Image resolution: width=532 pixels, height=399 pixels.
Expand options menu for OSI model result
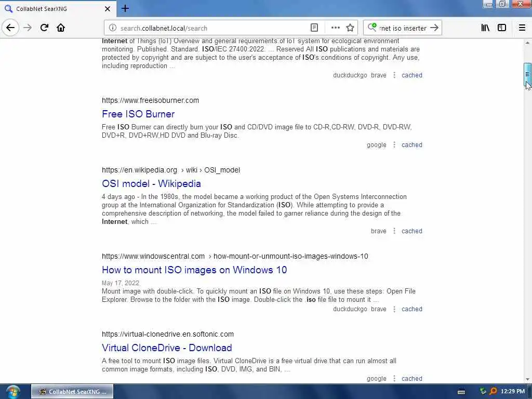(x=394, y=231)
